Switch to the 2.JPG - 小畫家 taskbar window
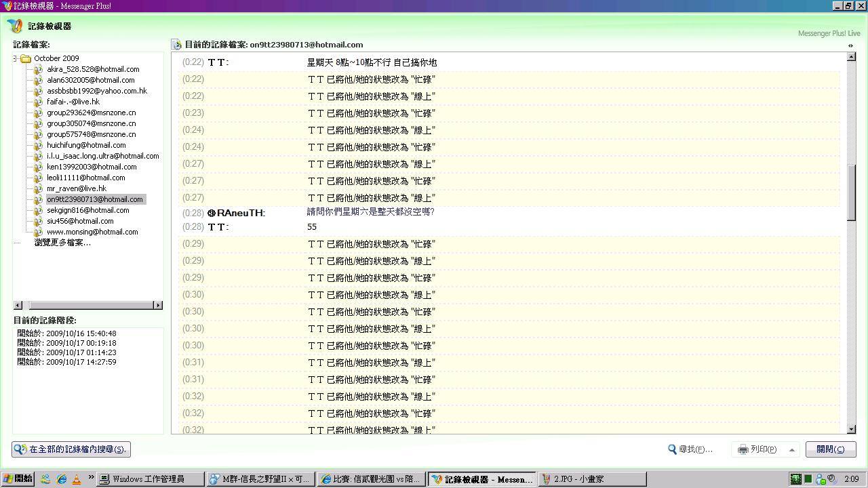The height and width of the screenshot is (488, 868). click(x=592, y=479)
